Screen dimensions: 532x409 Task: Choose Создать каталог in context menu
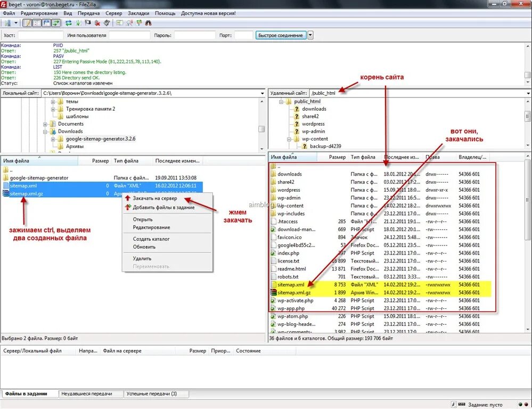(167, 239)
